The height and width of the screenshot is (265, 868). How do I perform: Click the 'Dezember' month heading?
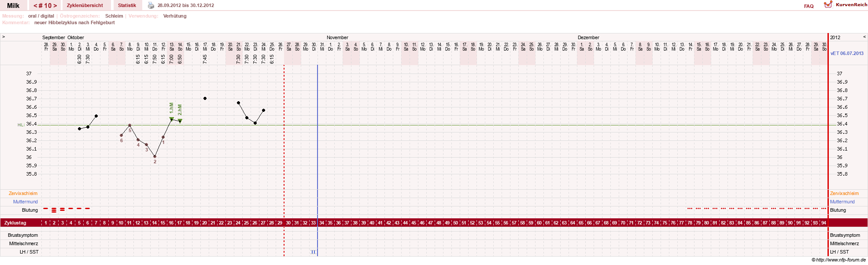coord(588,37)
